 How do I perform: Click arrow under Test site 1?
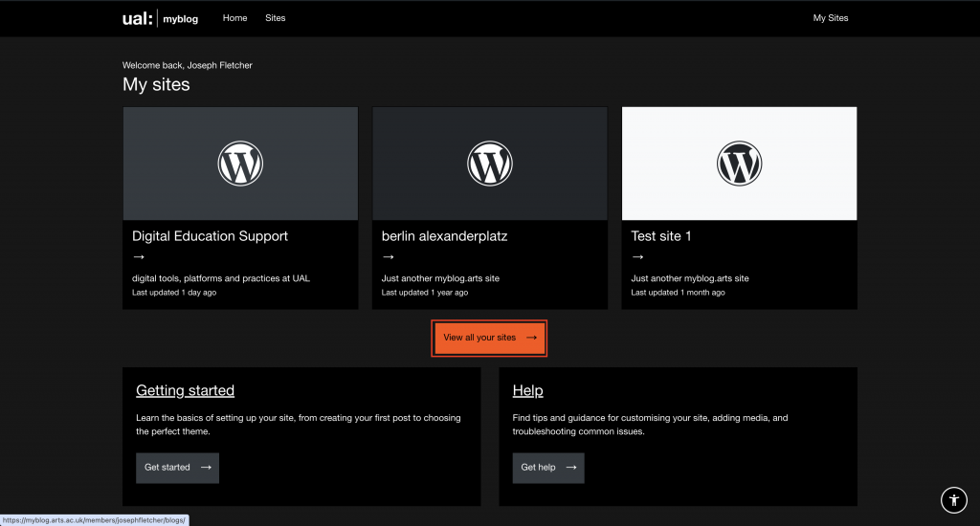click(637, 256)
